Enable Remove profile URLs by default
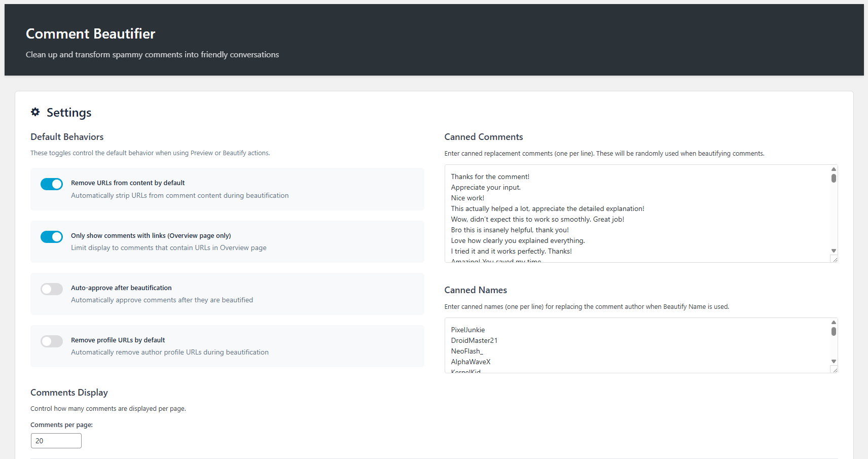The height and width of the screenshot is (459, 868). click(x=52, y=341)
